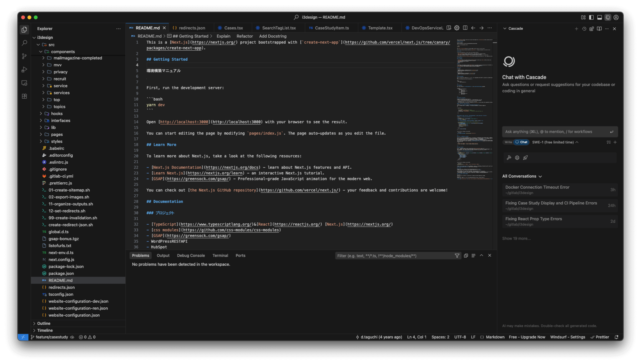Image resolution: width=641 pixels, height=364 pixels.
Task: Open the Output panel tab
Action: tap(163, 255)
